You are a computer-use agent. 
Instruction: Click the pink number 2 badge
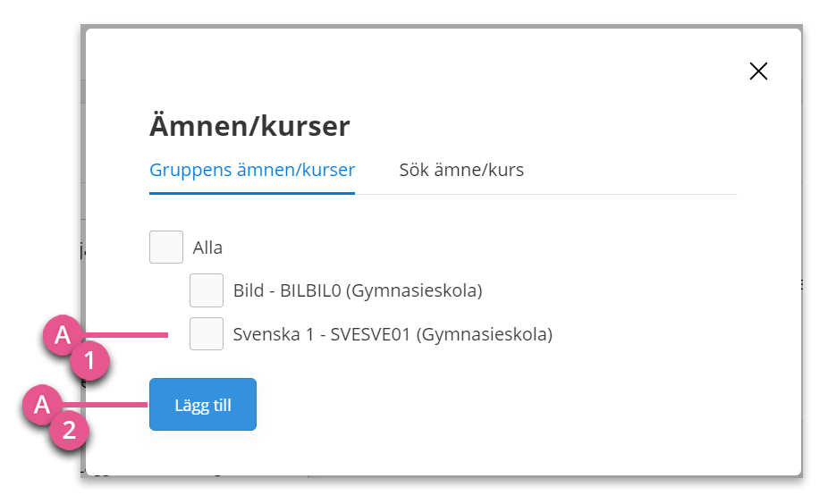(x=70, y=430)
